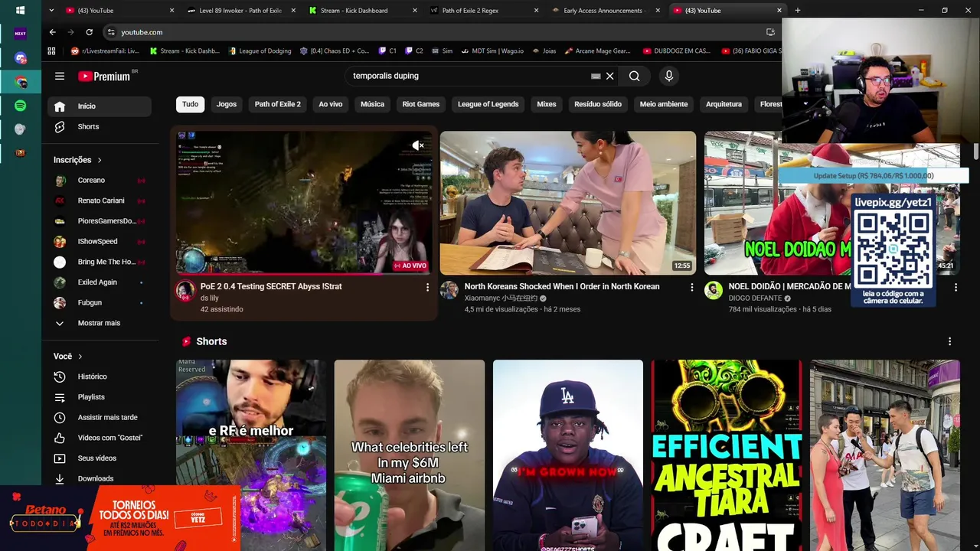Open Downloads in the sidebar
Image resolution: width=980 pixels, height=551 pixels.
click(x=100, y=478)
